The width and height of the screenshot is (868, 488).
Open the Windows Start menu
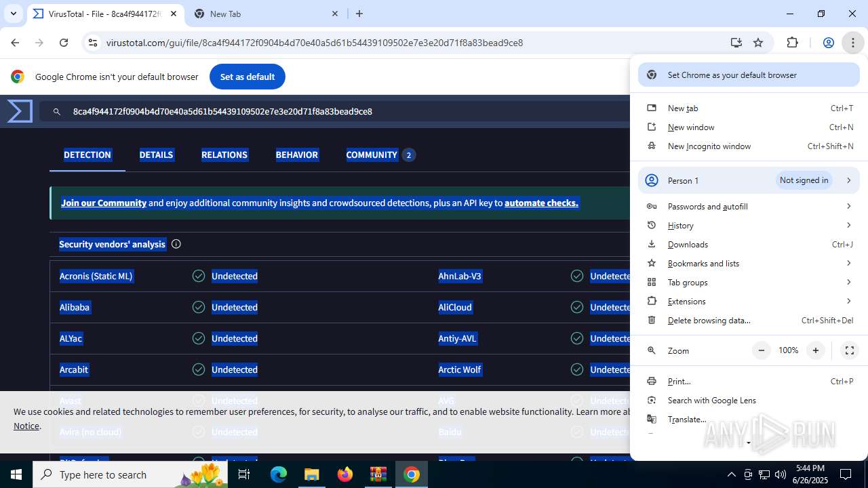pyautogui.click(x=16, y=474)
